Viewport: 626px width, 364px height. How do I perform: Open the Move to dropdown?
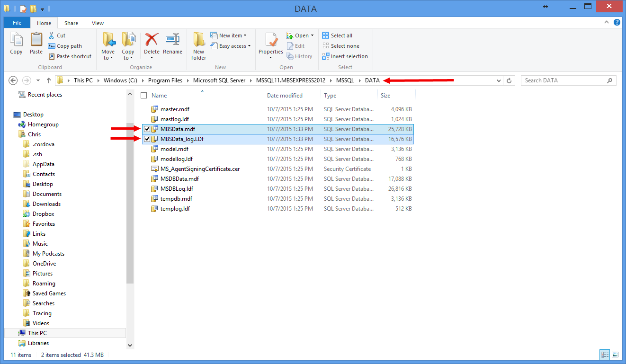108,46
